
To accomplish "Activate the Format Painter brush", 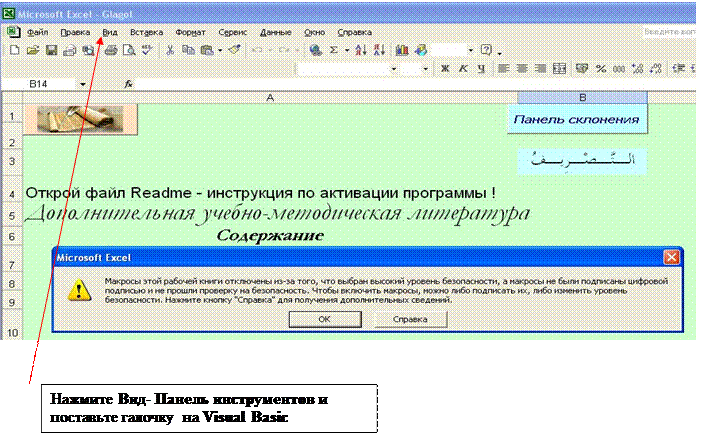I will [x=235, y=50].
